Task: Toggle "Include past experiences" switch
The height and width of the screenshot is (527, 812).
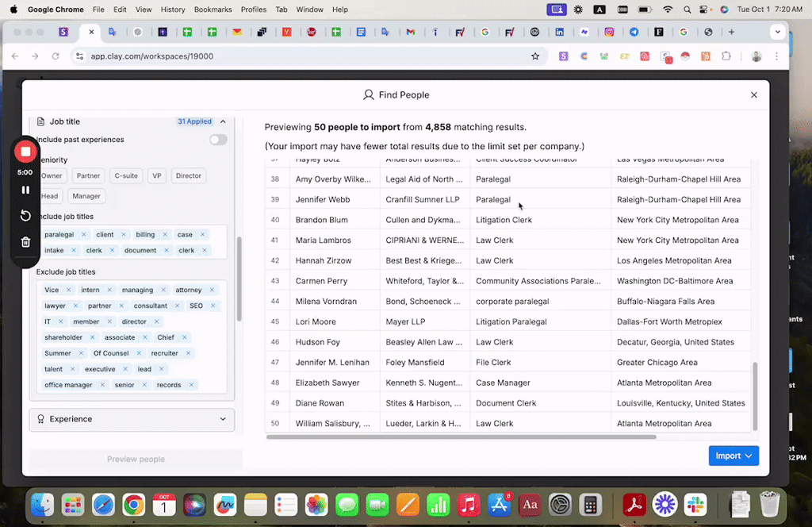Action: [x=218, y=140]
